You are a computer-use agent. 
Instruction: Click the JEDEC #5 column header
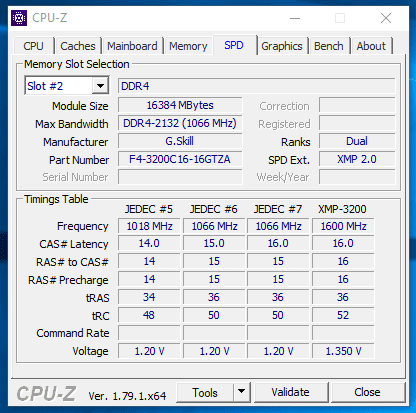149,209
